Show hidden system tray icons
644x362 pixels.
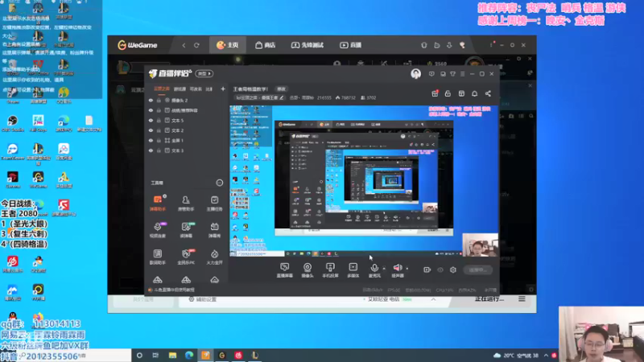pyautogui.click(x=546, y=356)
